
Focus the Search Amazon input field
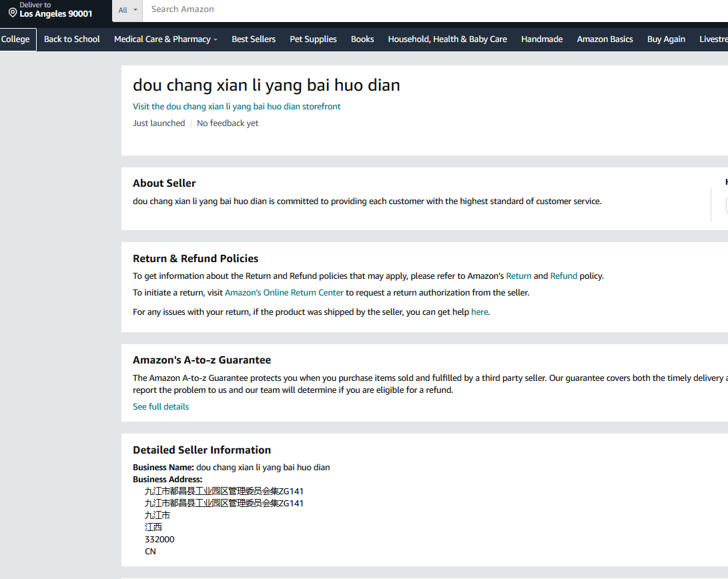[434, 9]
